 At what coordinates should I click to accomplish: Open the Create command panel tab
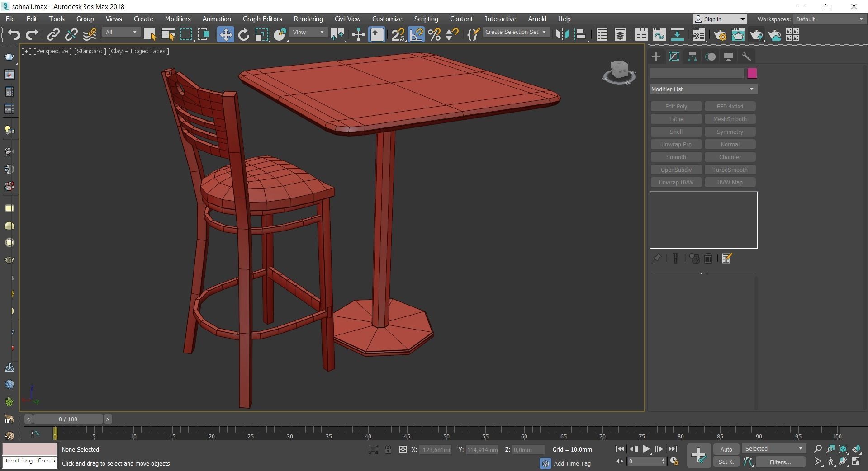[x=656, y=57]
